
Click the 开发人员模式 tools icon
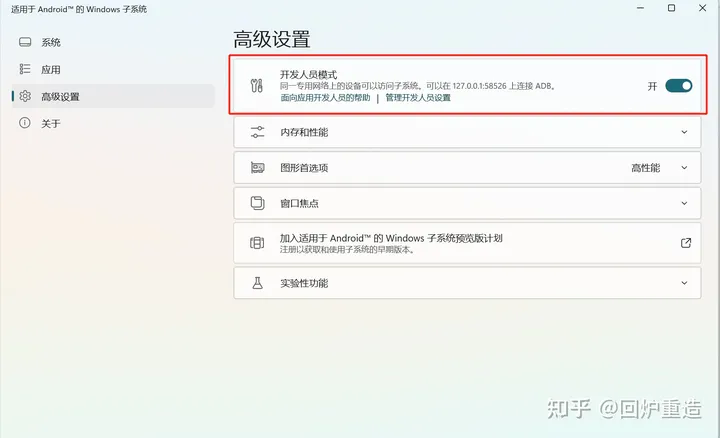257,86
